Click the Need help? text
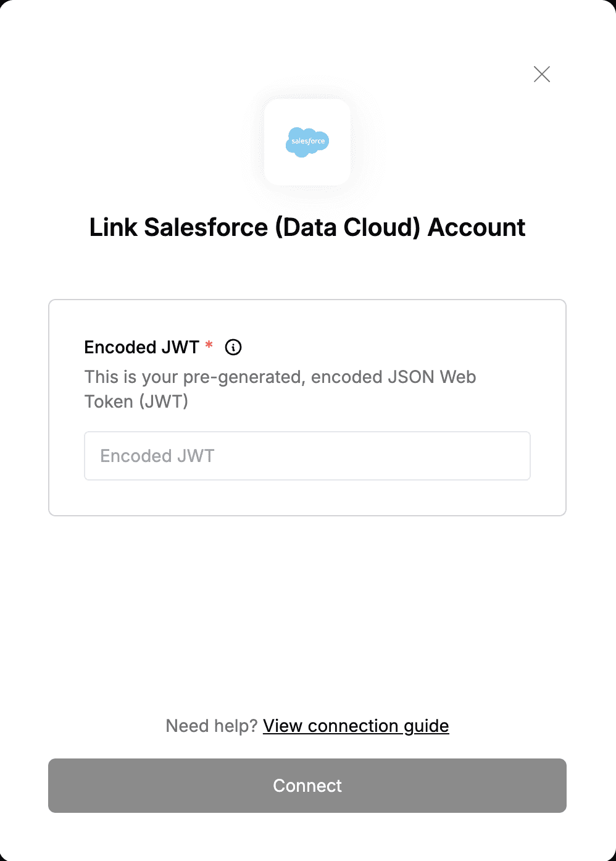616x861 pixels. coord(212,726)
